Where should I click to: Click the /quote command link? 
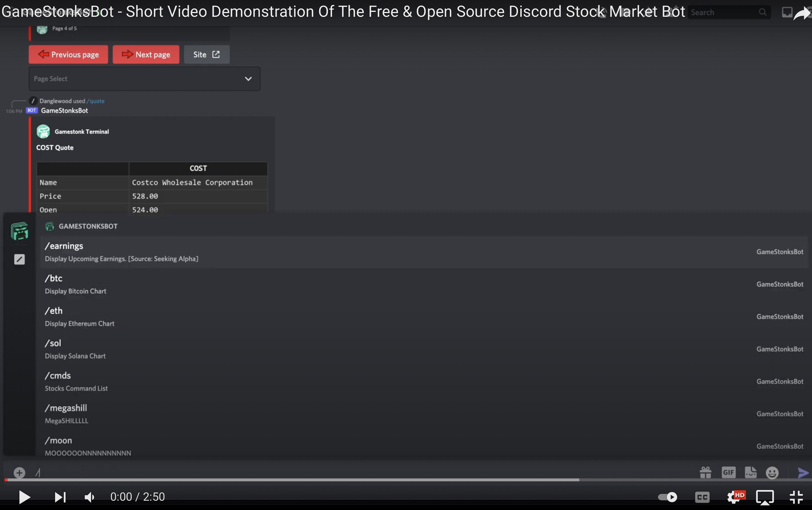tap(95, 101)
